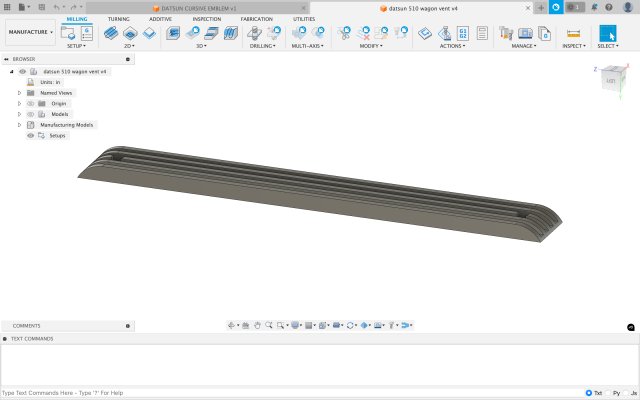This screenshot has width=640, height=400.
Task: Select the Face milling tool
Action: tap(149, 33)
